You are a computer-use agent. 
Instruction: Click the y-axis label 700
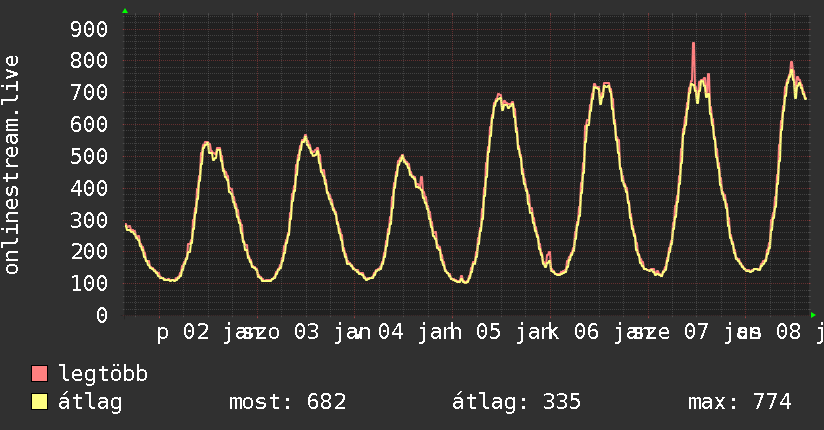click(89, 93)
